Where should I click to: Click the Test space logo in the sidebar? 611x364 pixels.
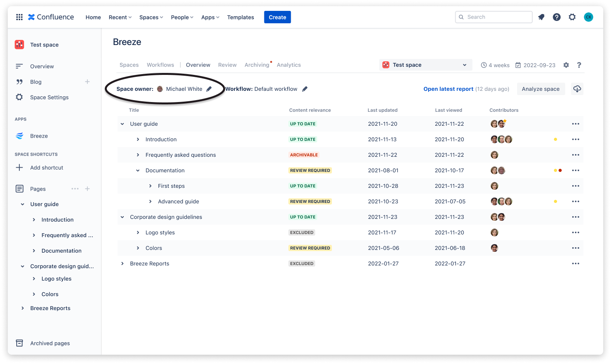[x=19, y=45]
